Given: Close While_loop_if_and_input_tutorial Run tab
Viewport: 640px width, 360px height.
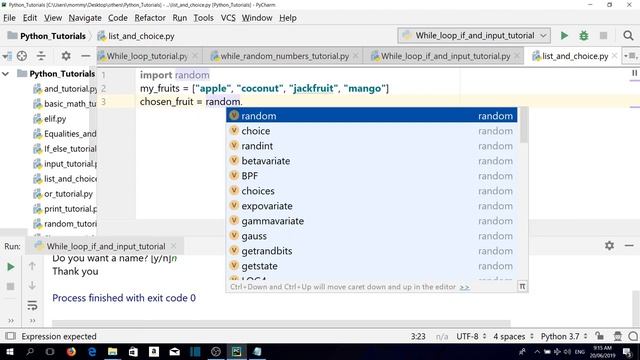Looking at the screenshot, I should point(173,246).
